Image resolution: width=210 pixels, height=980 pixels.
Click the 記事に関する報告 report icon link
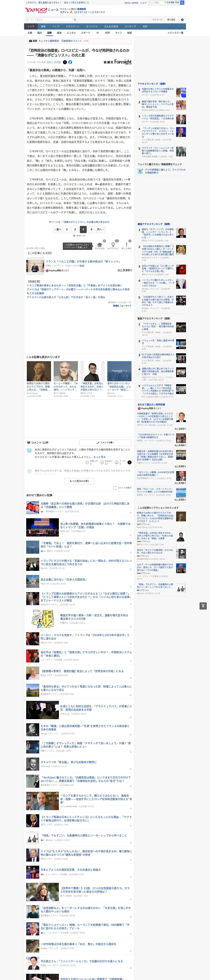[x=35, y=248]
